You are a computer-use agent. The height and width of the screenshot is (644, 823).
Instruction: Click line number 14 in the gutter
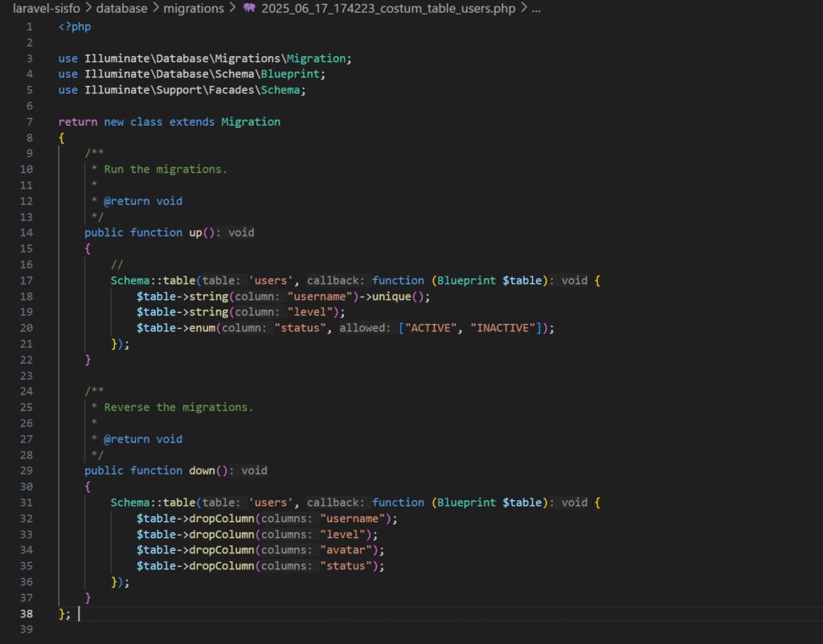tap(26, 232)
